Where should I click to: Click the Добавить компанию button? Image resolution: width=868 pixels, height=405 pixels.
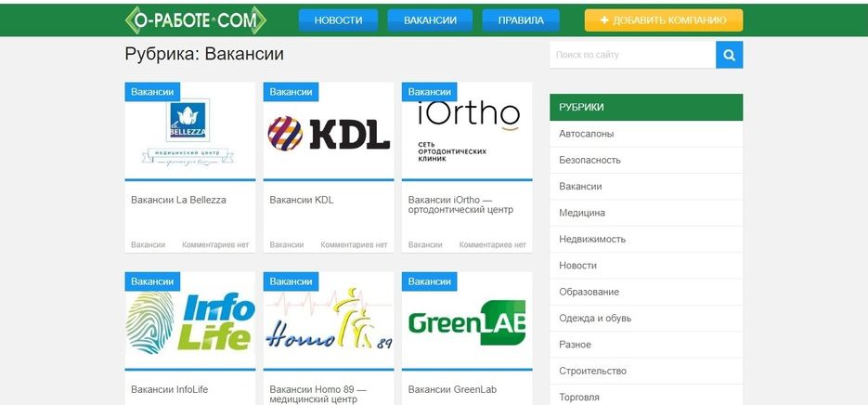pyautogui.click(x=664, y=20)
